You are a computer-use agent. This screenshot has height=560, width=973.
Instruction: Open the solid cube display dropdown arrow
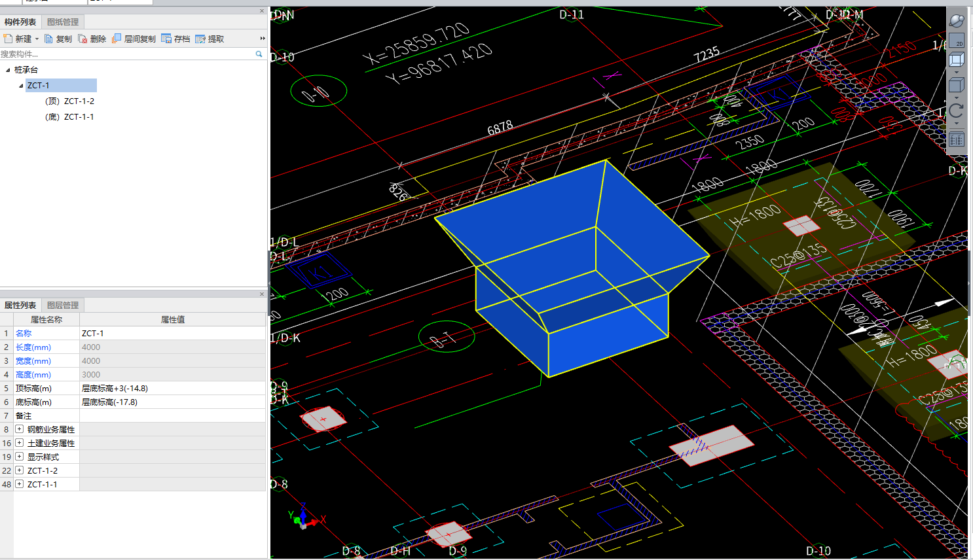click(957, 97)
